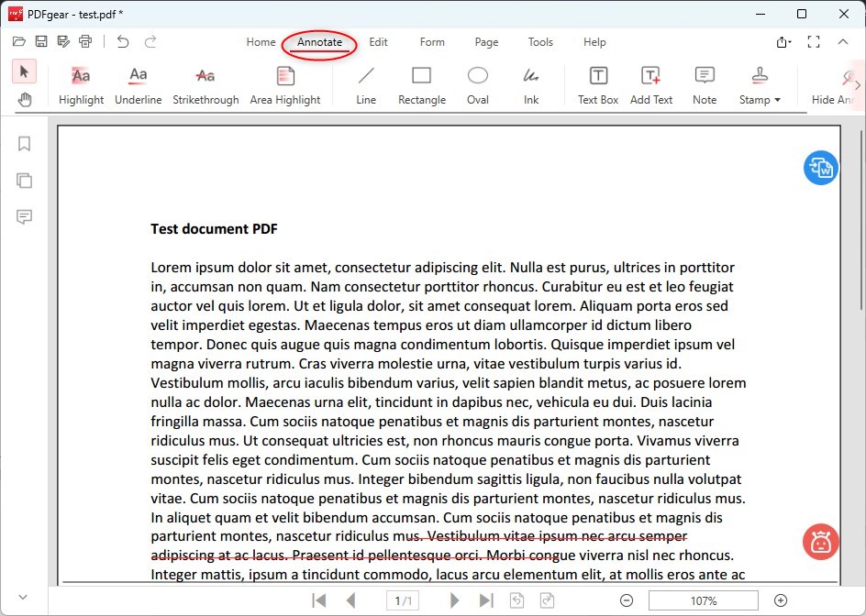Switch to the Home tab
Screen dimensions: 866x616
pos(261,42)
